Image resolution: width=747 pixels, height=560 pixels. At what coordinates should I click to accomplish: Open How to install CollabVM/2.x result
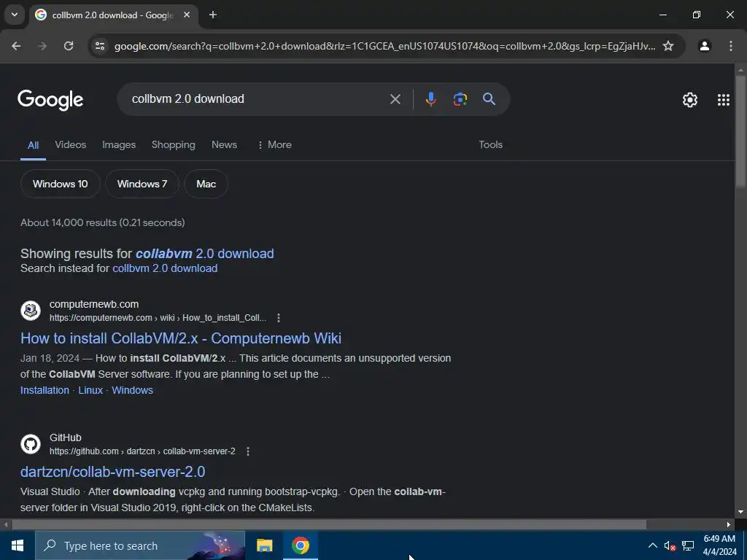click(x=181, y=338)
